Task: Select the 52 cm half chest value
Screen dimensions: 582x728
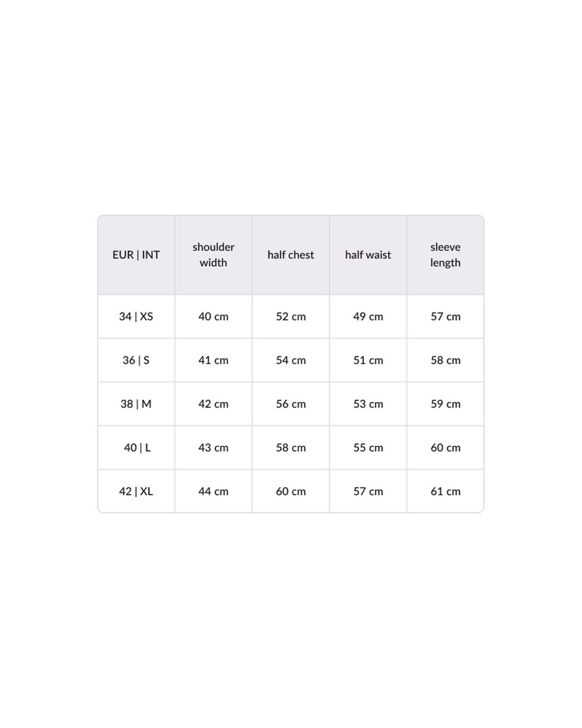Action: tap(290, 316)
